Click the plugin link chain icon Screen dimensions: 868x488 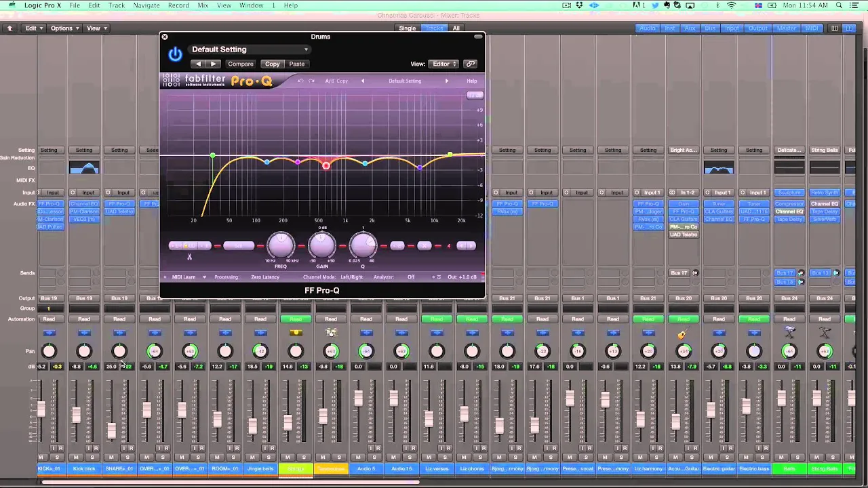click(471, 64)
